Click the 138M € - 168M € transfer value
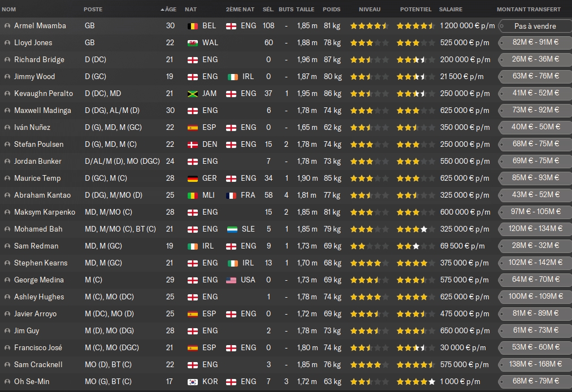 [535, 365]
